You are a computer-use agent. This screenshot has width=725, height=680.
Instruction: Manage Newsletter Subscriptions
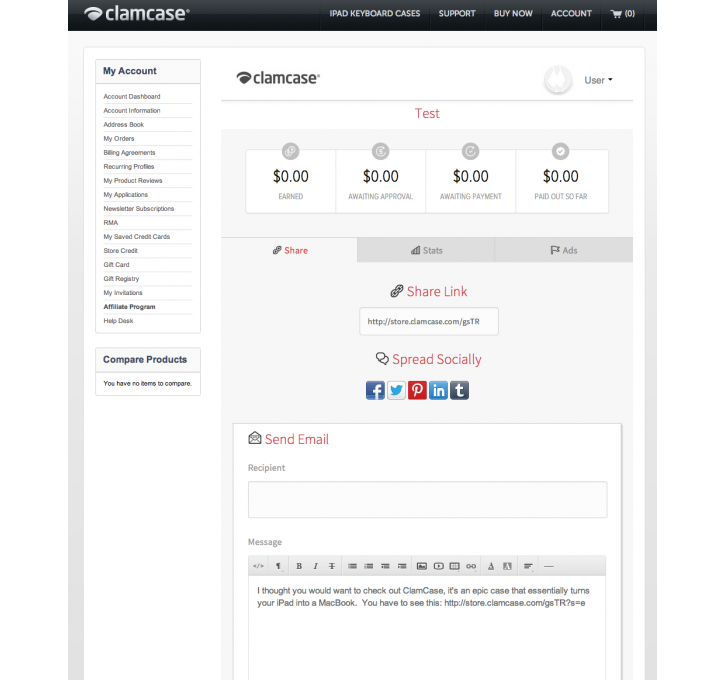(x=139, y=208)
